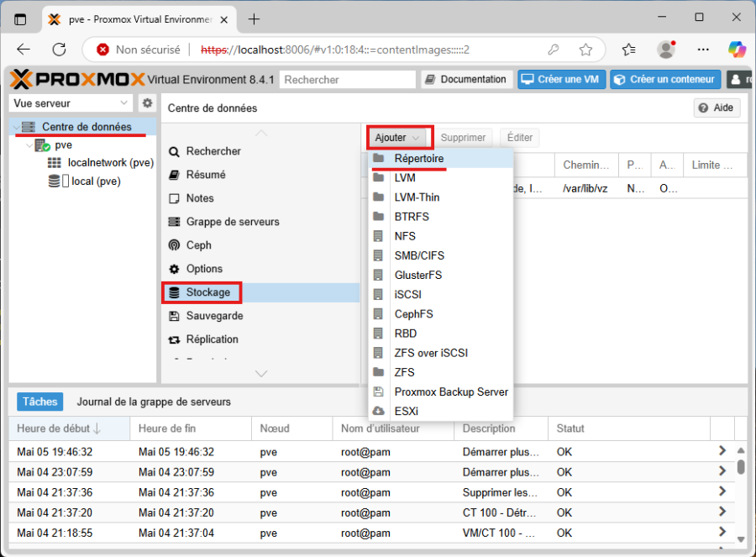This screenshot has width=756, height=557.
Task: Open the server view settings gear
Action: (147, 102)
